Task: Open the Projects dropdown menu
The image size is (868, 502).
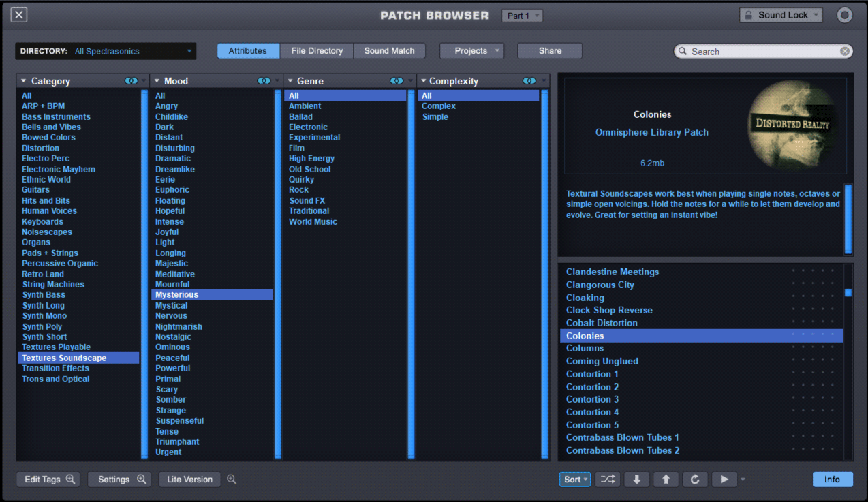Action: [471, 51]
